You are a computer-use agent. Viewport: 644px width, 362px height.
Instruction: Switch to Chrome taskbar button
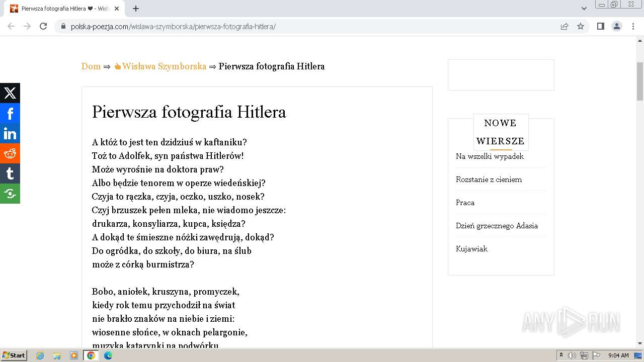click(x=91, y=355)
